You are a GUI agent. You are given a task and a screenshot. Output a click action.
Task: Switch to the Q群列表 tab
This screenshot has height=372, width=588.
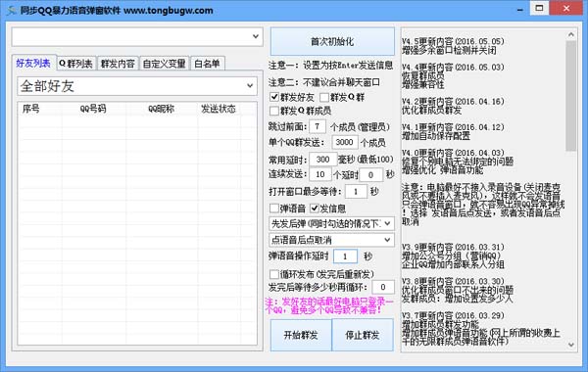tap(76, 64)
